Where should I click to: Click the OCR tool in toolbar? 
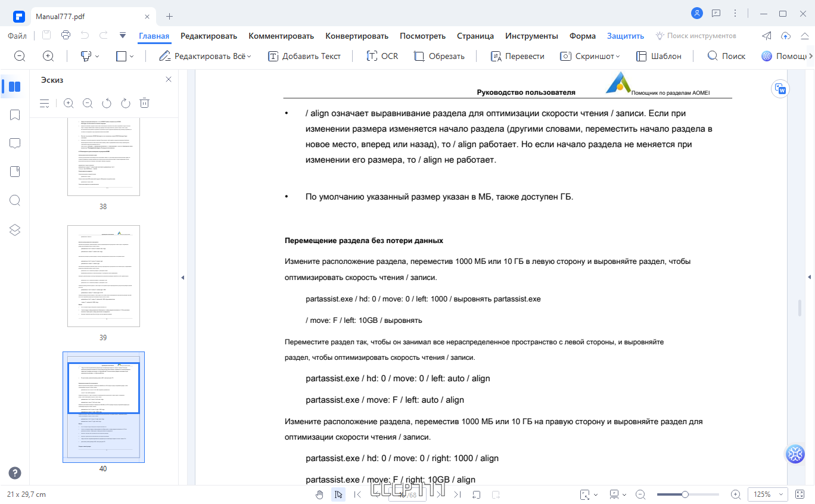coord(382,56)
